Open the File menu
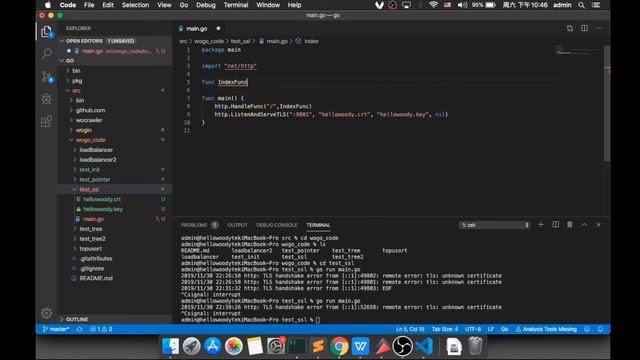640x360 pixels. (89, 5)
